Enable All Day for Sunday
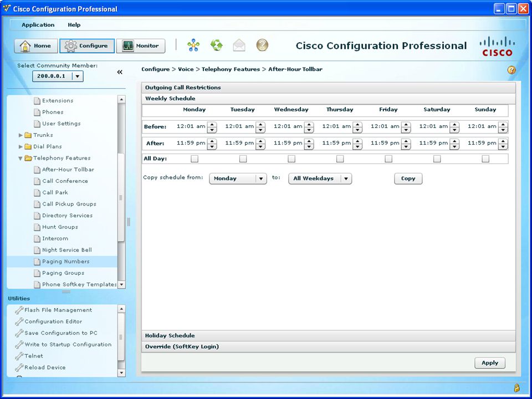 [x=485, y=158]
